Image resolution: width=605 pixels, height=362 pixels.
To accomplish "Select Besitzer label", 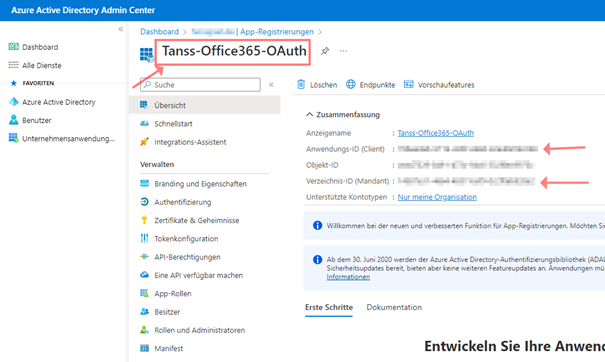I will [167, 312].
